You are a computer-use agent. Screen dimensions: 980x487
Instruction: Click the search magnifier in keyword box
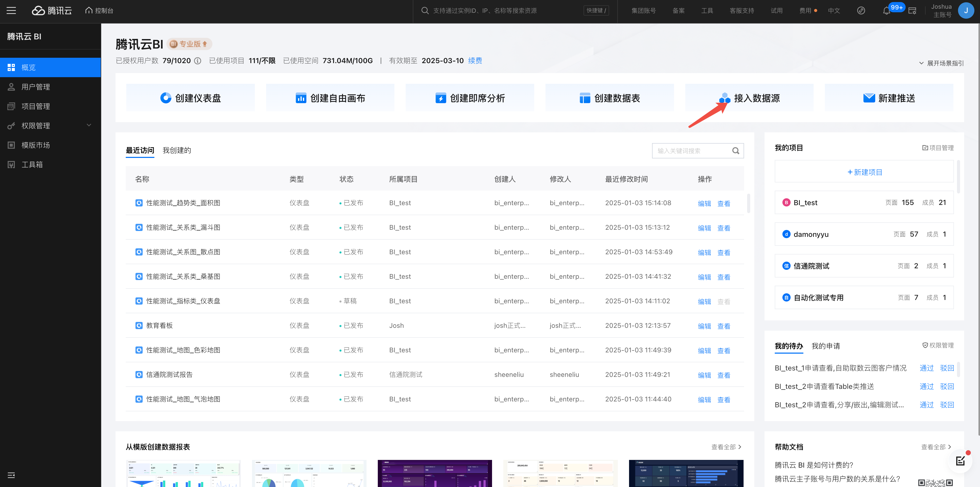tap(735, 151)
